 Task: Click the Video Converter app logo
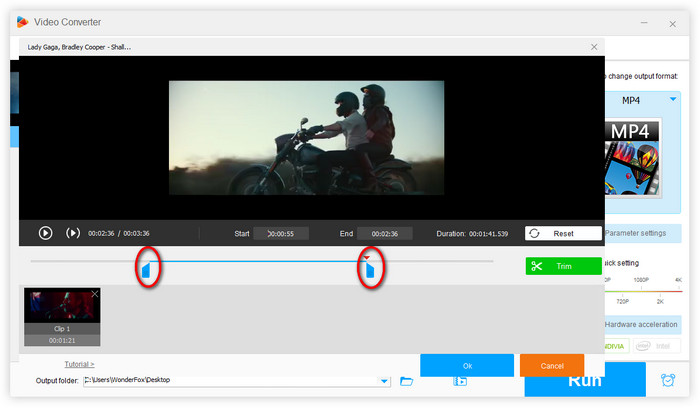coord(22,22)
